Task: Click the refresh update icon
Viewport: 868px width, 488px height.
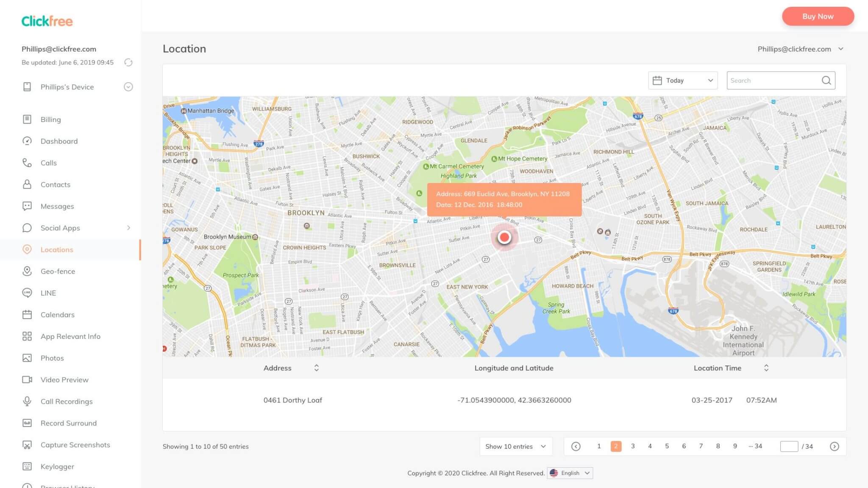Action: point(128,62)
